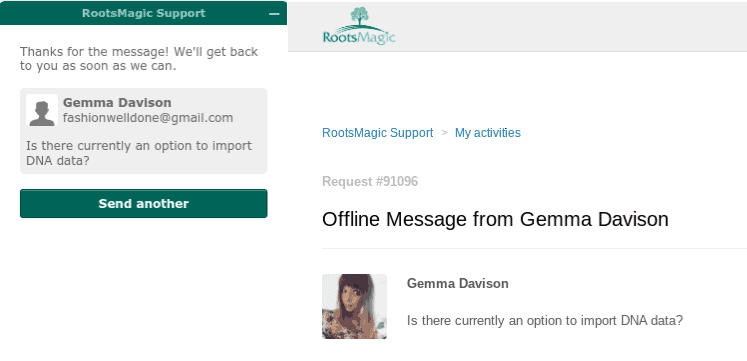Click the grey user avatar silhouette icon
Screen dimensions: 747x361
pos(42,110)
